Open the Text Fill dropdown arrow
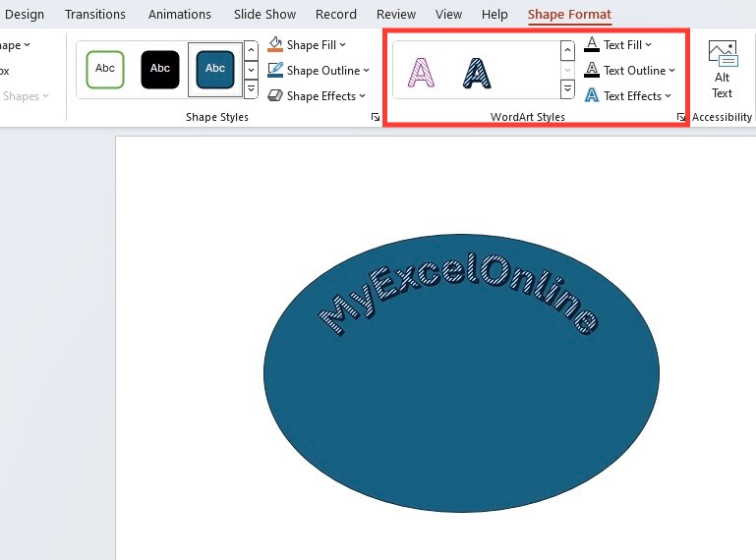Image resolution: width=756 pixels, height=560 pixels. coord(648,45)
